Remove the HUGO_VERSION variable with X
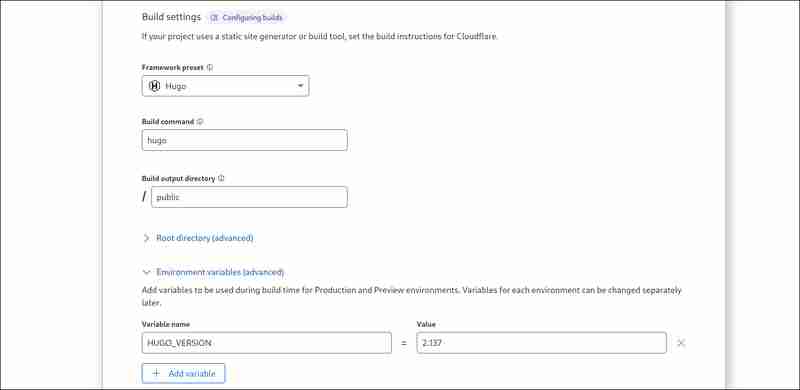The width and height of the screenshot is (800, 390). pyautogui.click(x=681, y=343)
